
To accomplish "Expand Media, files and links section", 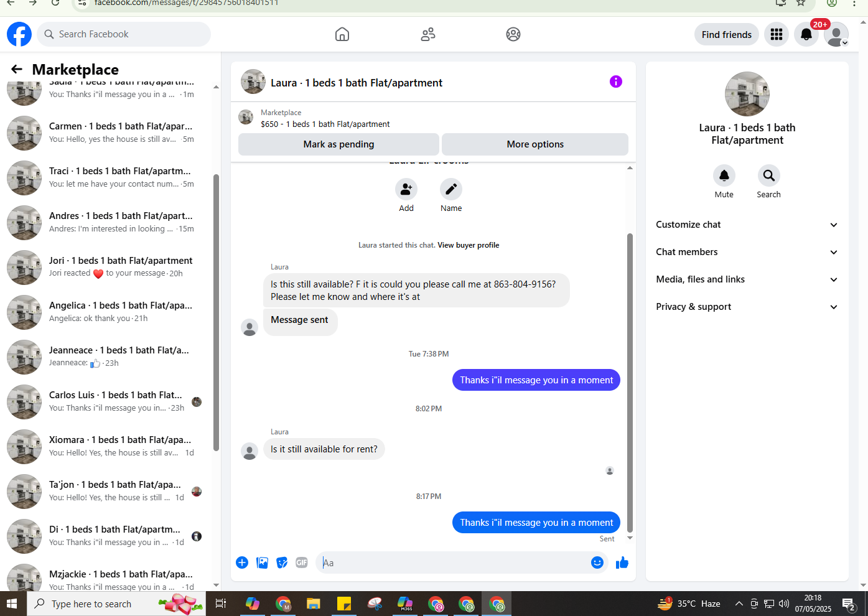I will pos(747,279).
